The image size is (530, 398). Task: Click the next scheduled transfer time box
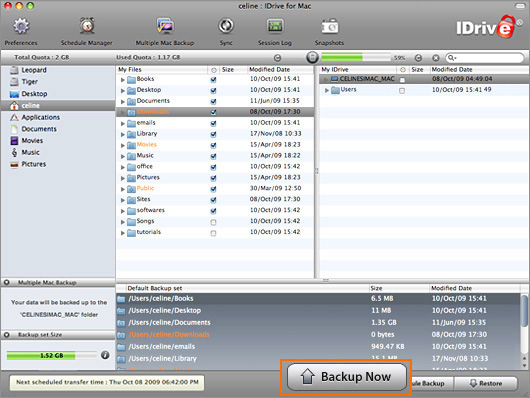[x=107, y=382]
